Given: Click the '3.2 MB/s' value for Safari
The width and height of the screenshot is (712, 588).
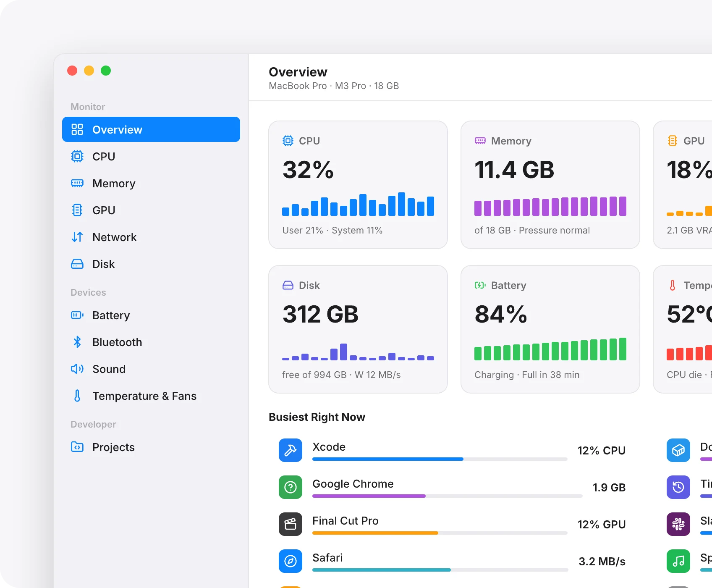Looking at the screenshot, I should 602,562.
